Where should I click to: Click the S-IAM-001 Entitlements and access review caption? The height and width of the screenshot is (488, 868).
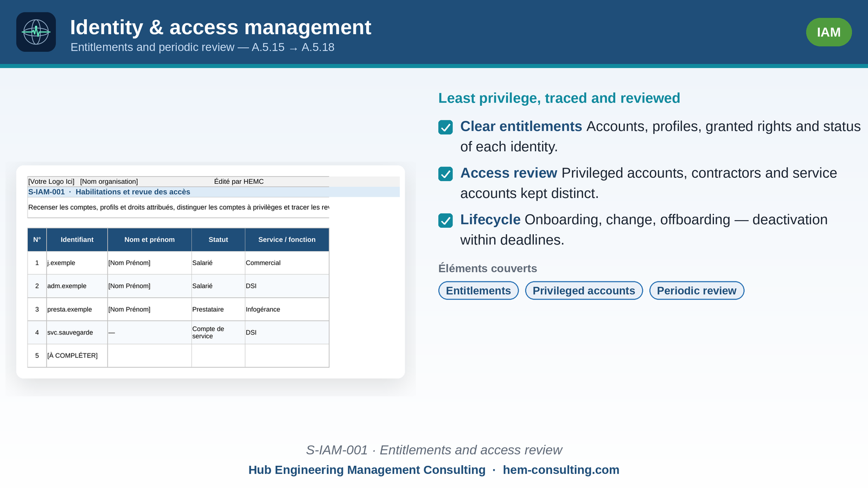(434, 450)
